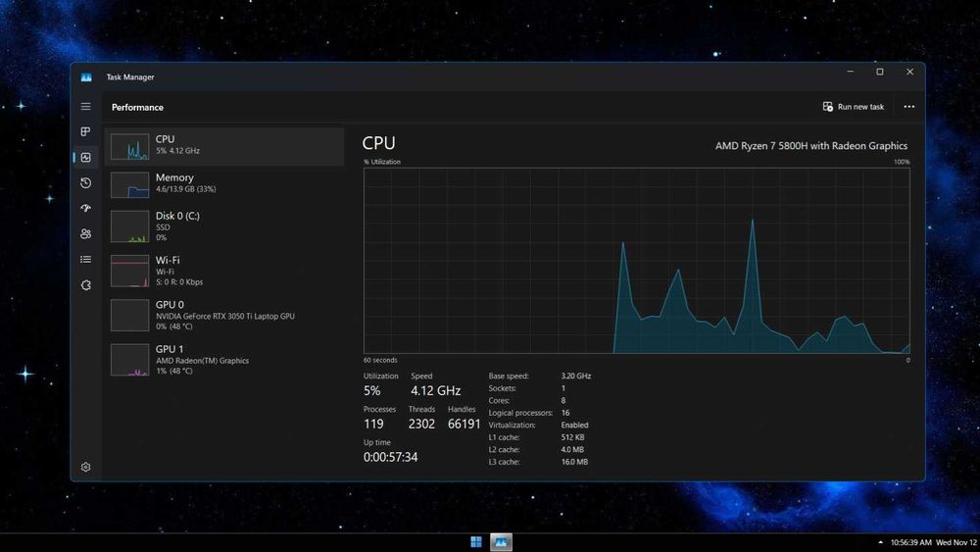Select the GPU 1 AMD Radeon entry
Viewport: 980px width, 552px height.
[x=224, y=360]
